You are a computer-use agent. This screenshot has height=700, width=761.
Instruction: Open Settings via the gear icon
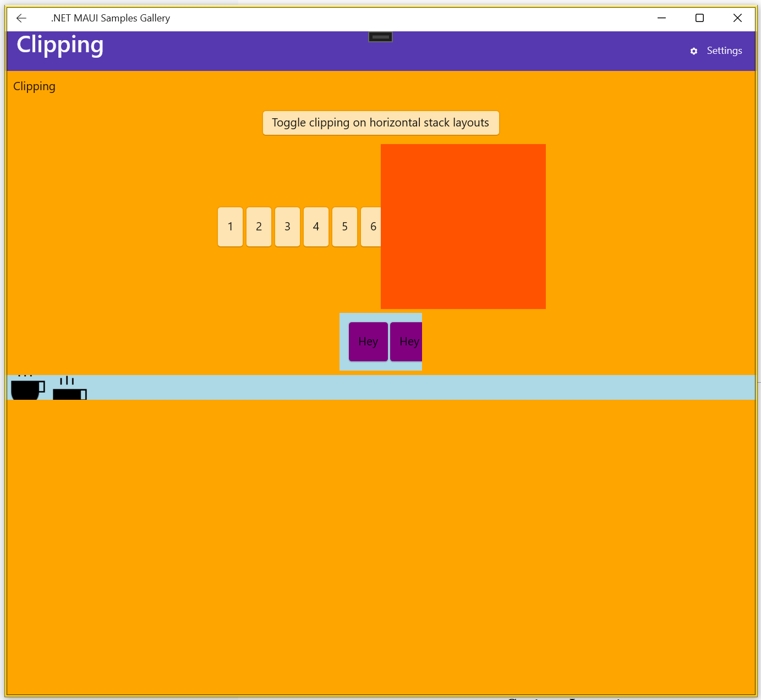(694, 51)
